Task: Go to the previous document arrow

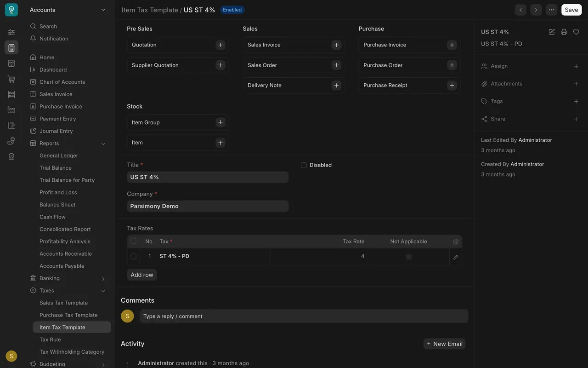Action: coord(520,10)
